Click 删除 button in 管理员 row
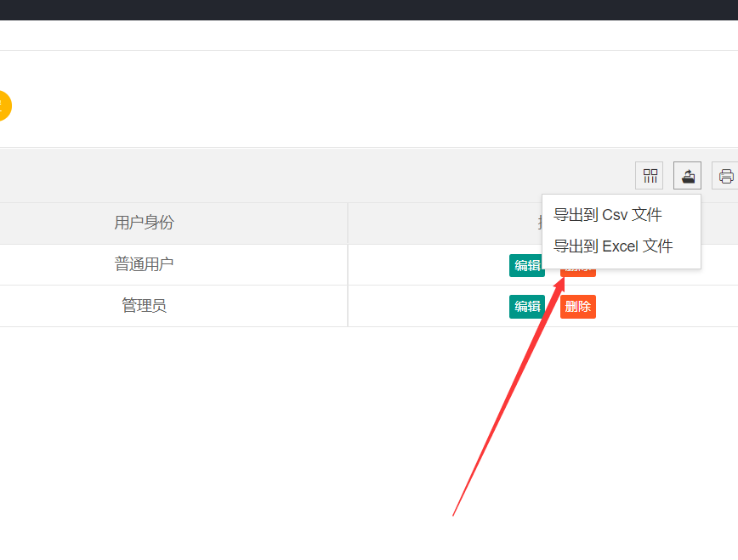 [x=578, y=307]
